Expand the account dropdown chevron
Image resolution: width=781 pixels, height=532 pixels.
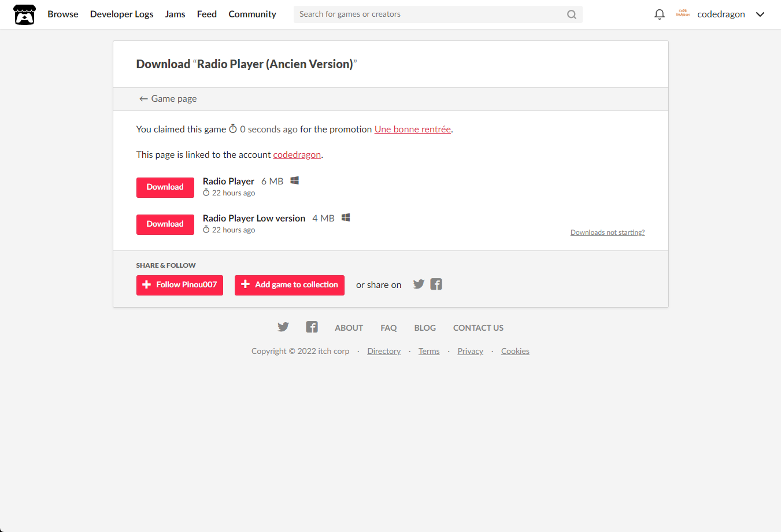coord(760,14)
